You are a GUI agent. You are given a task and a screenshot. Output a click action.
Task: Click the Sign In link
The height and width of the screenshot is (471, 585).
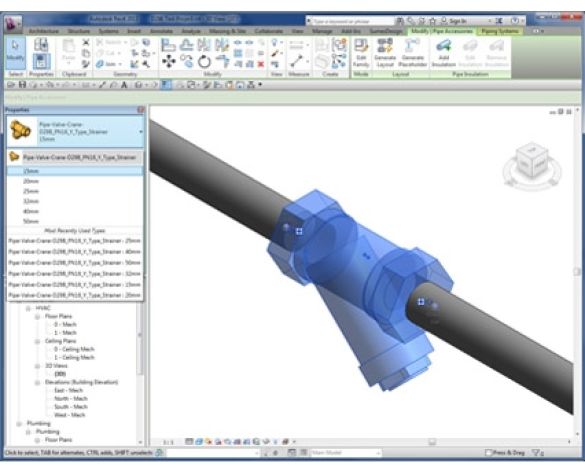(x=457, y=21)
